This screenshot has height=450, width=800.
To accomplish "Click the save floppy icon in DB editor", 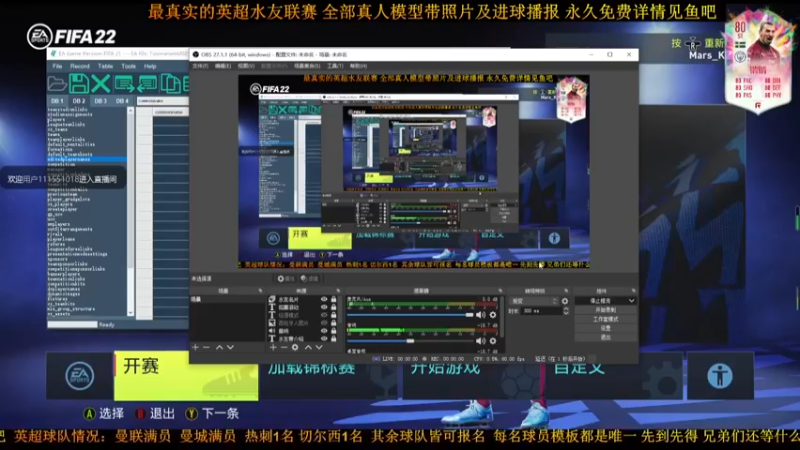I will pyautogui.click(x=79, y=84).
